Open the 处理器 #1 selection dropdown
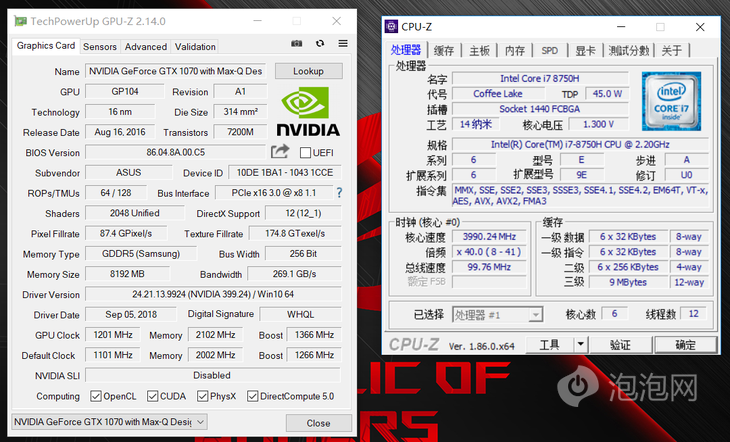 tap(497, 315)
